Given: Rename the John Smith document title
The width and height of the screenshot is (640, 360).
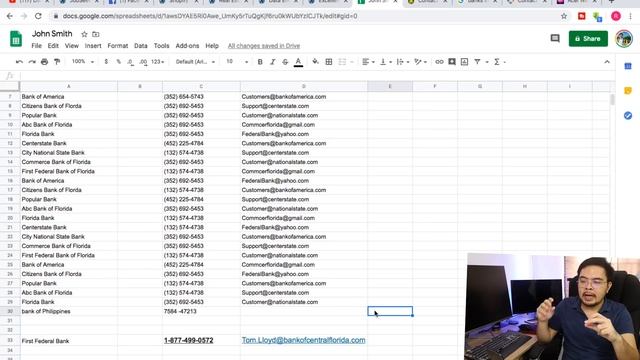Looking at the screenshot, I should 52,34.
